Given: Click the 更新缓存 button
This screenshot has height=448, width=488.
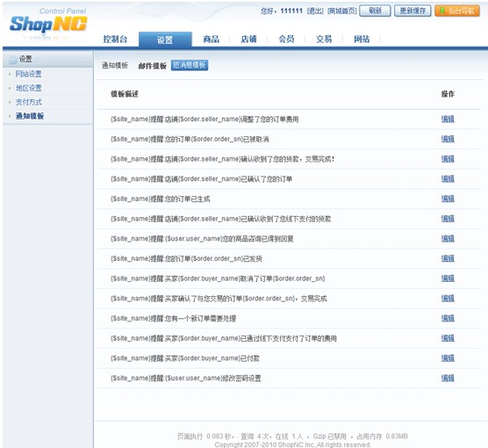Looking at the screenshot, I should tap(413, 11).
